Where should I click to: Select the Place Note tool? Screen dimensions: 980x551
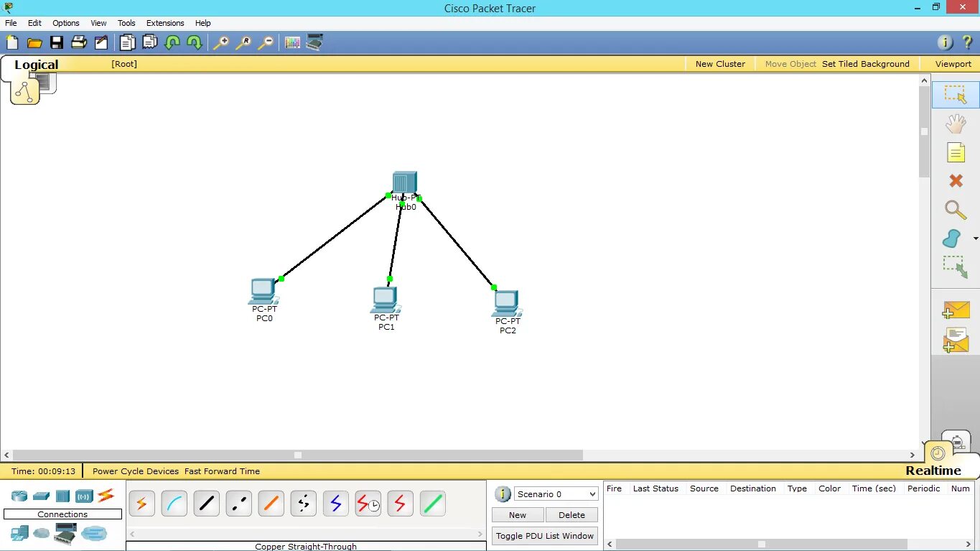[x=956, y=152]
